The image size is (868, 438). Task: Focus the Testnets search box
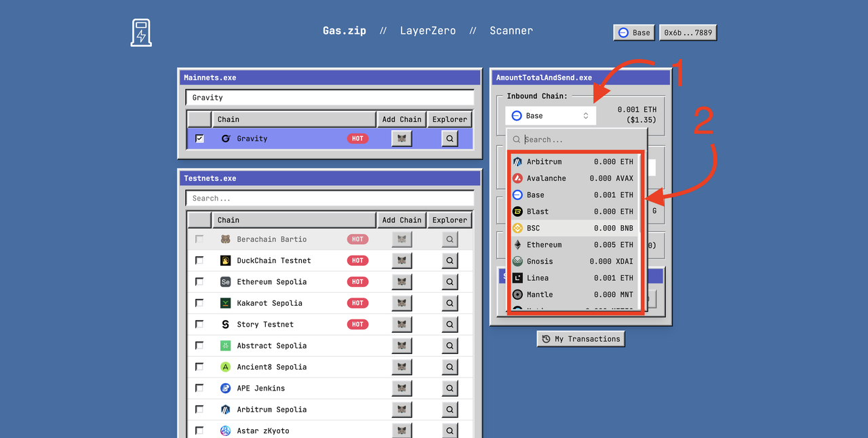[330, 199]
